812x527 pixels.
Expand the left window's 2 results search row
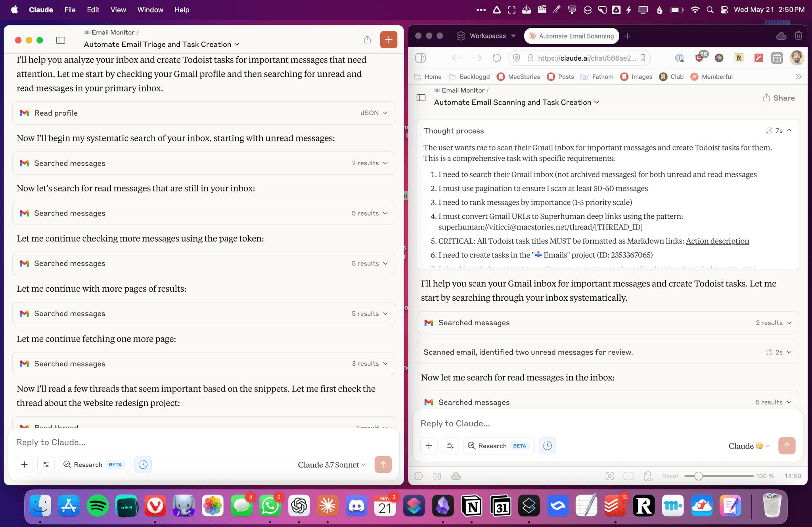click(x=204, y=163)
